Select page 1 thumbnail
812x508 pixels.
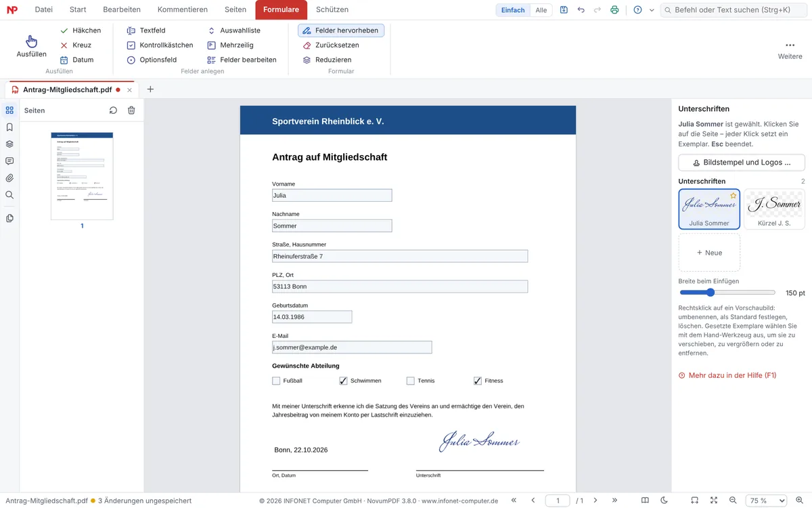(82, 176)
